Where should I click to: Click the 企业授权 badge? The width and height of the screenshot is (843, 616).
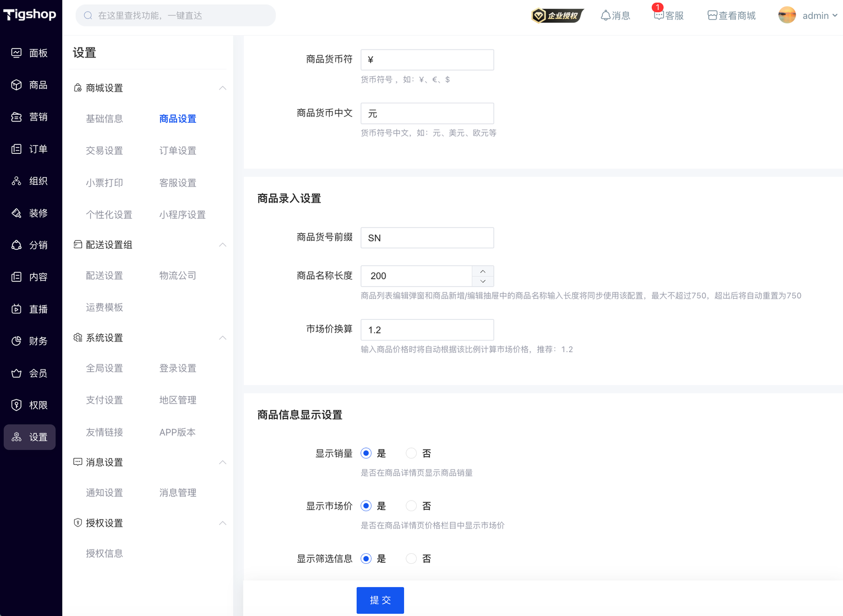coord(557,16)
